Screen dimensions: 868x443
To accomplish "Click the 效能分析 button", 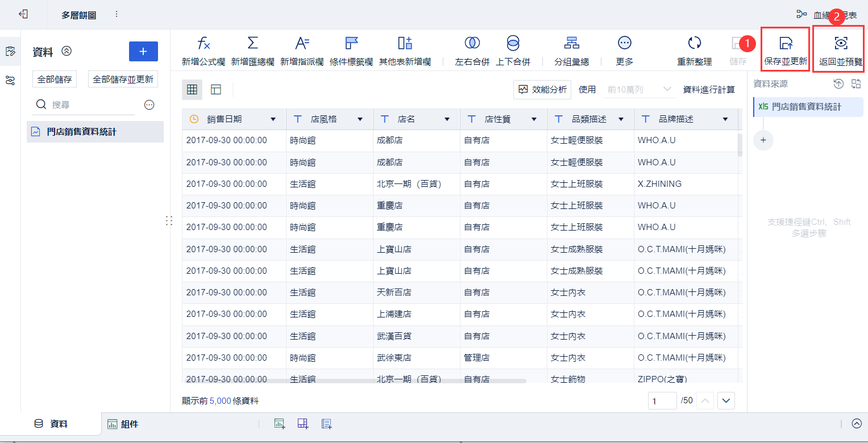I will pyautogui.click(x=542, y=89).
